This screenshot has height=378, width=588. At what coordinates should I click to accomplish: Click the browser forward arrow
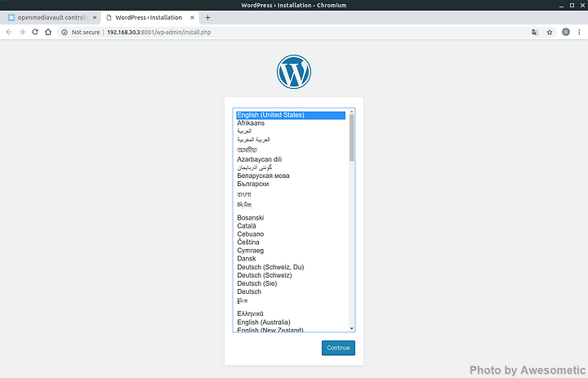point(22,33)
